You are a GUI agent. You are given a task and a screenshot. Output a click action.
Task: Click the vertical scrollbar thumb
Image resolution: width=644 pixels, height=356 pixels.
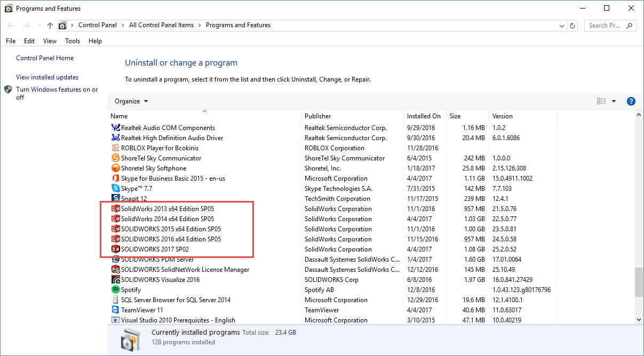point(639,282)
